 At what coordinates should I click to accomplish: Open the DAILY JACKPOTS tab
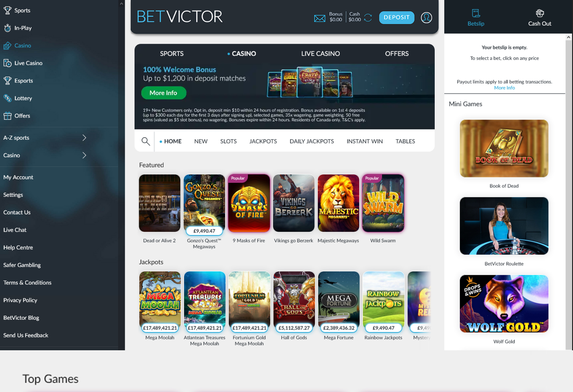[x=312, y=141]
